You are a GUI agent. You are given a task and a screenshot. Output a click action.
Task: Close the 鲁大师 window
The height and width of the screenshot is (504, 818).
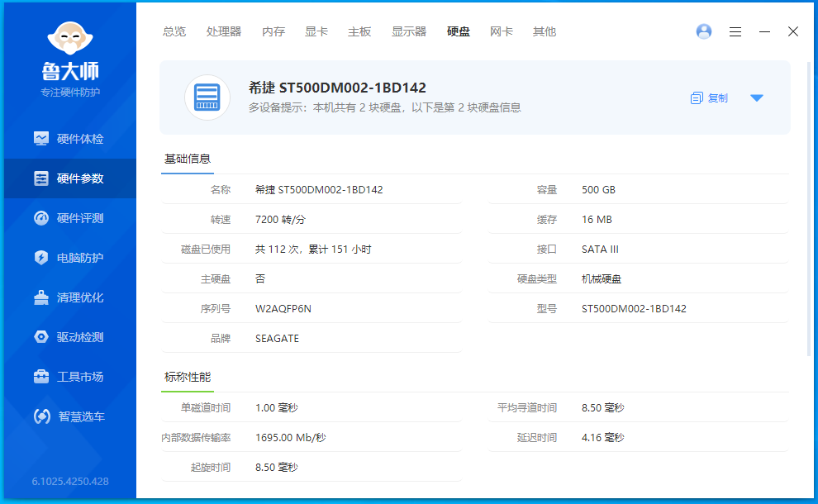pyautogui.click(x=793, y=32)
